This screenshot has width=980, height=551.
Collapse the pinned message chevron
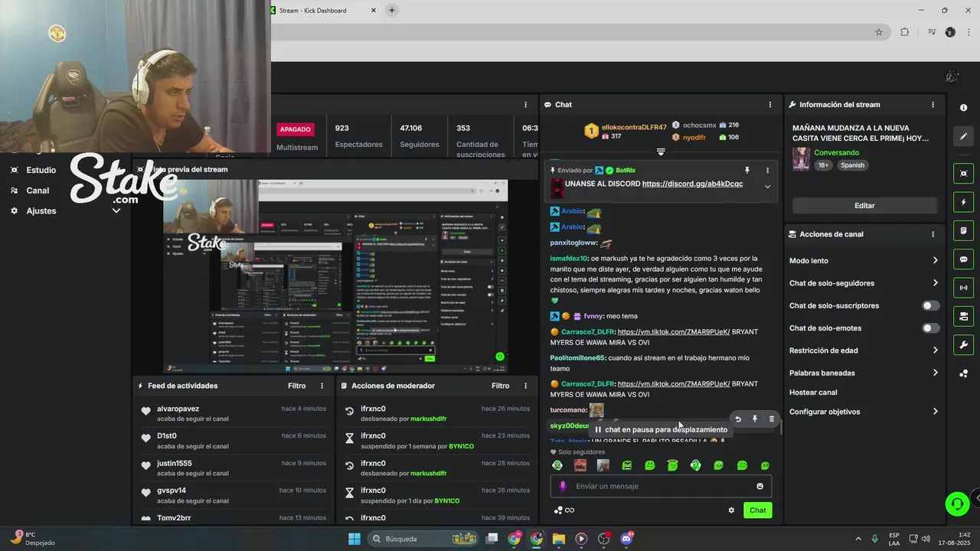(767, 187)
